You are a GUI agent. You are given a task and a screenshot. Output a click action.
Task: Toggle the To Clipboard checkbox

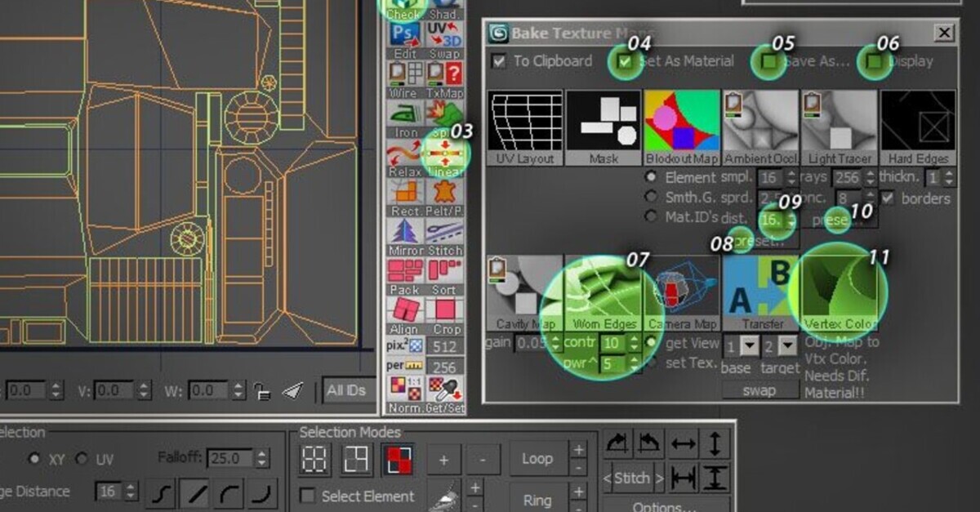click(498, 61)
